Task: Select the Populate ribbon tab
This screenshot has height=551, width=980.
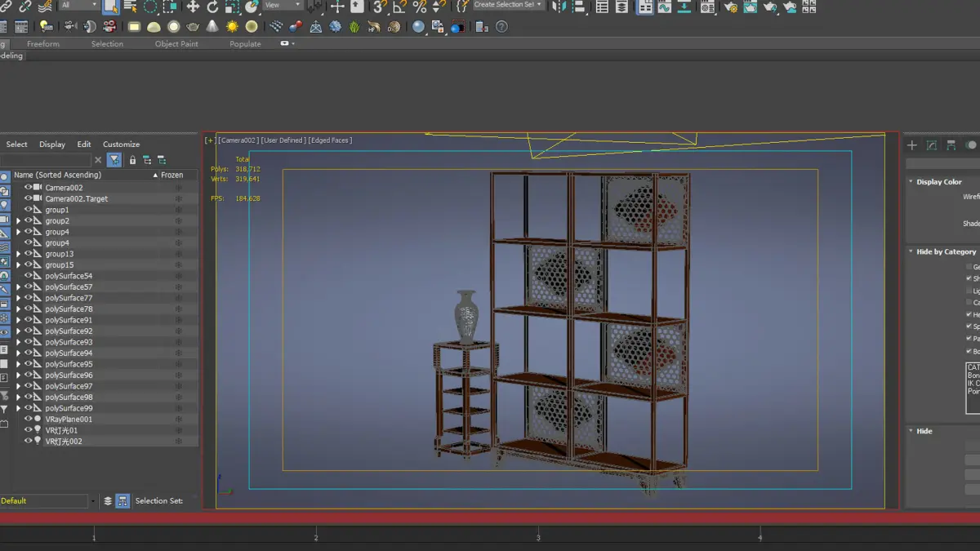Action: tap(245, 44)
